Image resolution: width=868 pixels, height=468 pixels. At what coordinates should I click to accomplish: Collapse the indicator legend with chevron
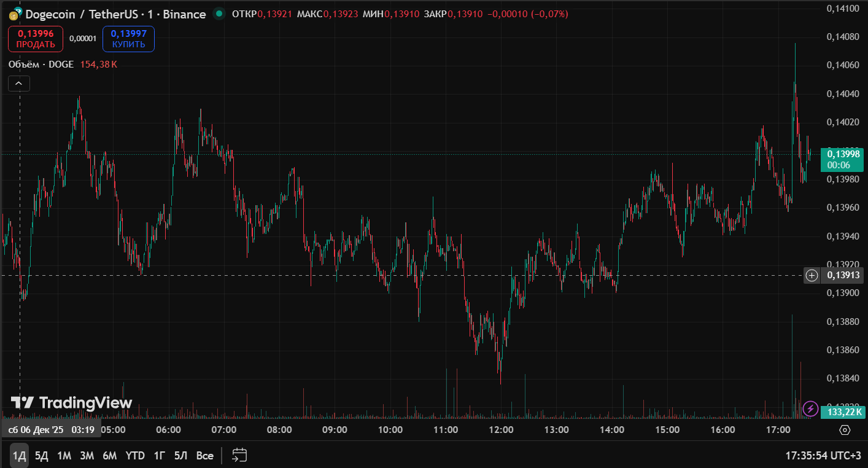tap(19, 84)
